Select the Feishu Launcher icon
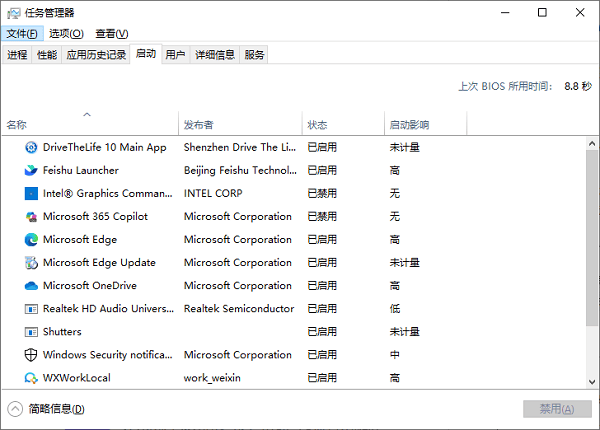 31,170
